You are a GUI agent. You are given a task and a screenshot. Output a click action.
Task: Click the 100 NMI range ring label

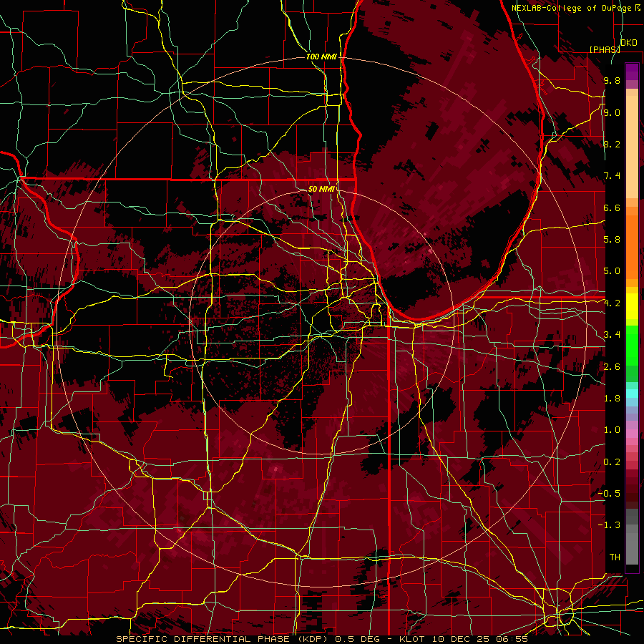(321, 57)
